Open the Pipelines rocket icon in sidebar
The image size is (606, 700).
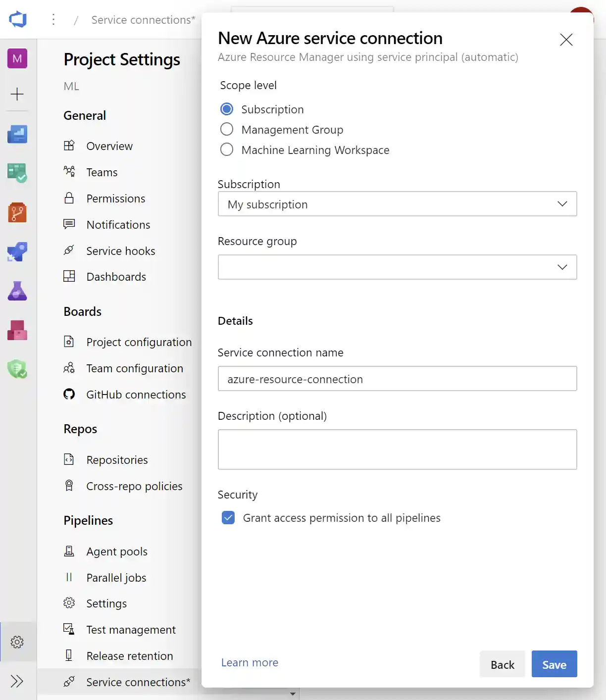pyautogui.click(x=17, y=251)
